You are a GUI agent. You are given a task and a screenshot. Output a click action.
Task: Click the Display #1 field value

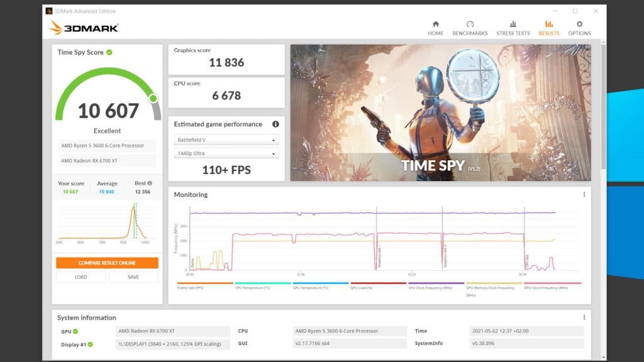[173, 344]
